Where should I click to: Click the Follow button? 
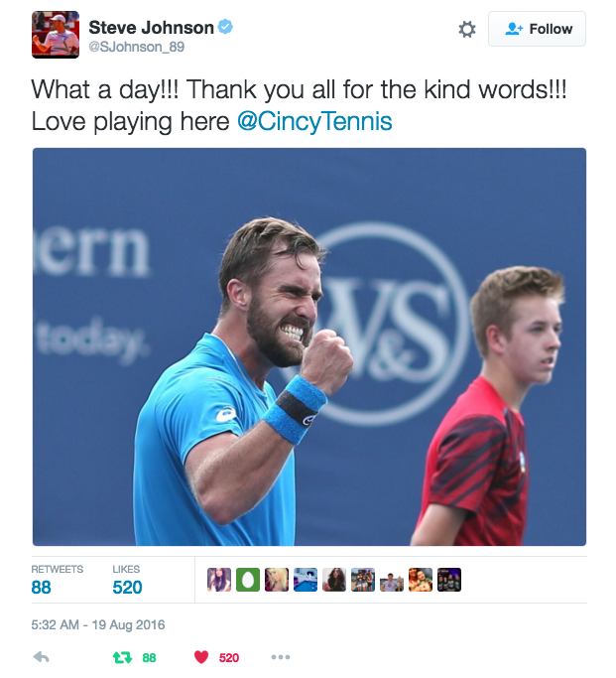(x=537, y=29)
